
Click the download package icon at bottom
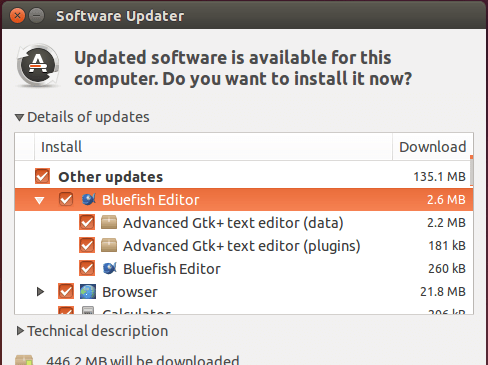point(24,360)
